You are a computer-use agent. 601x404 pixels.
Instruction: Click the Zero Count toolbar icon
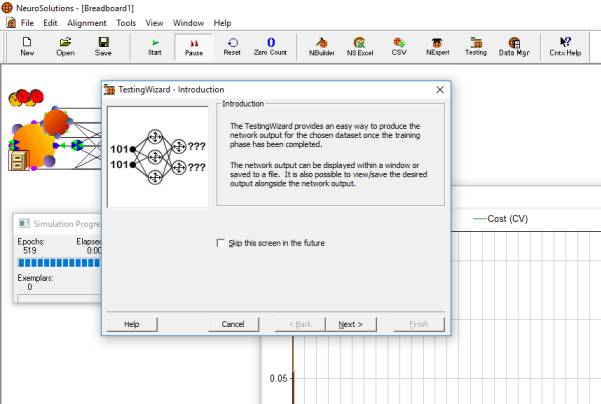270,46
